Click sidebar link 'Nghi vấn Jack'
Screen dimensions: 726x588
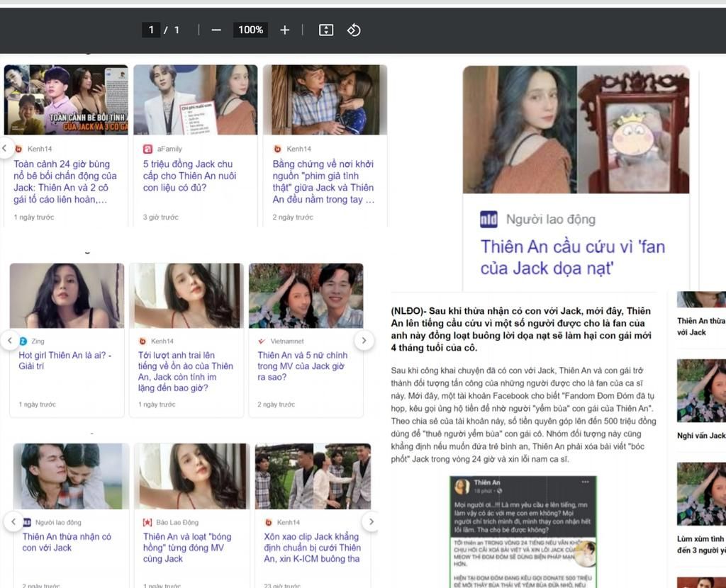[x=701, y=436]
